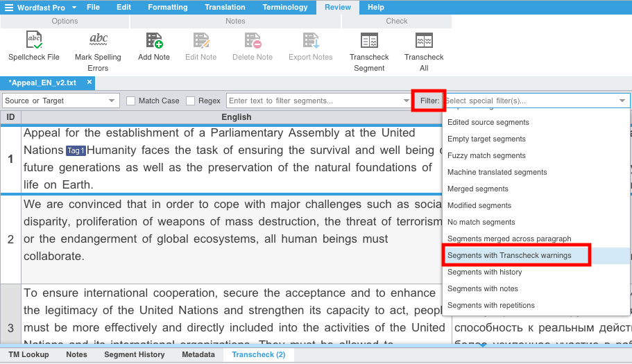Expand the special filters dropdown arrow
Viewport: 632px width, 364px height.
[622, 101]
